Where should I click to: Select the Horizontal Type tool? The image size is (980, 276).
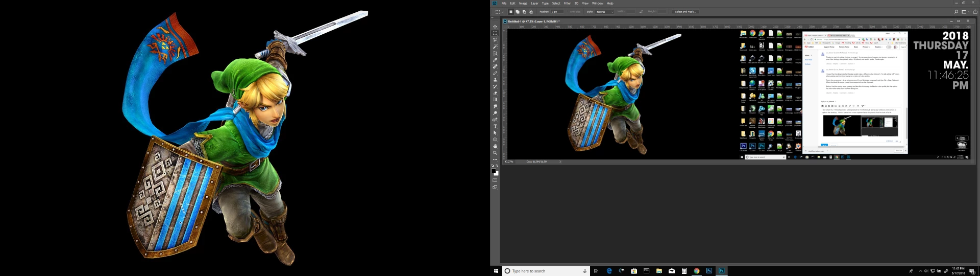[495, 126]
